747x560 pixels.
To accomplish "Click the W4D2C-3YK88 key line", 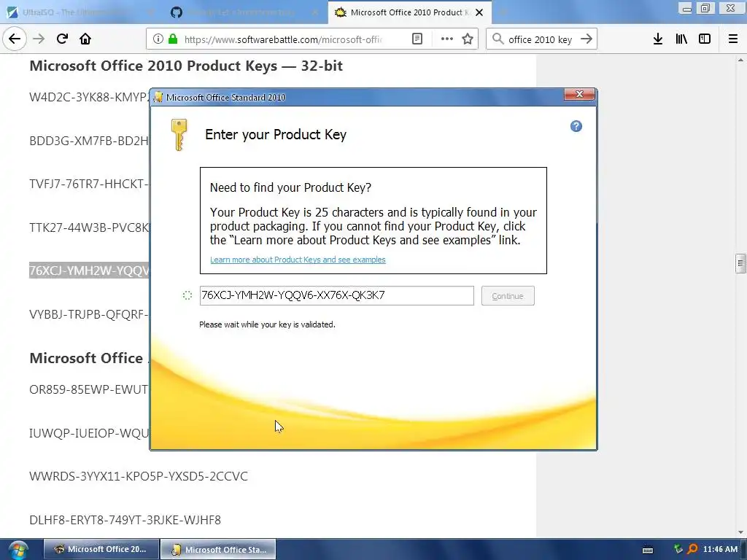I will click(x=89, y=97).
